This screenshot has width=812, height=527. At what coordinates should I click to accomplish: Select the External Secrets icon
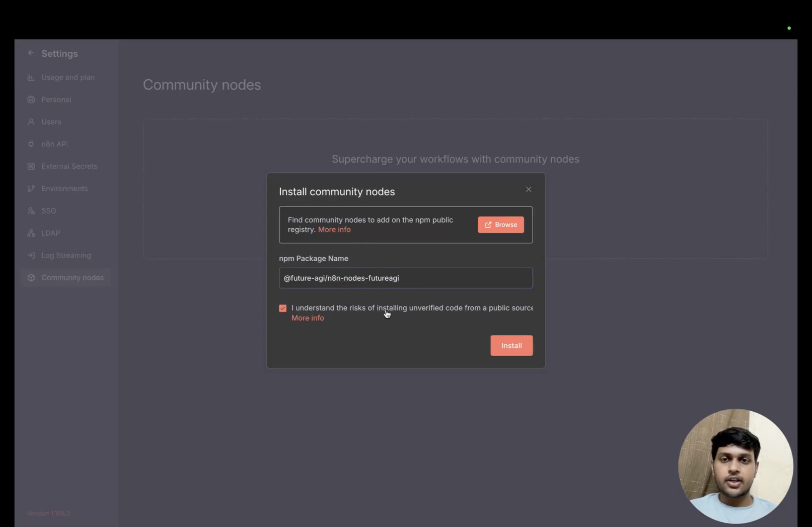click(31, 166)
